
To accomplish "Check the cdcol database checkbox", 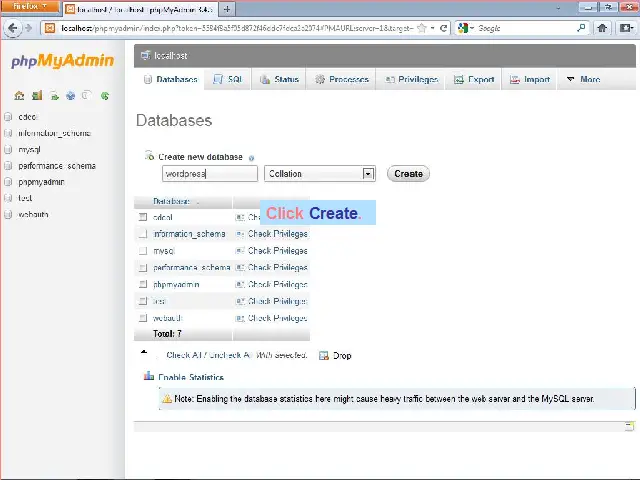I will [143, 217].
